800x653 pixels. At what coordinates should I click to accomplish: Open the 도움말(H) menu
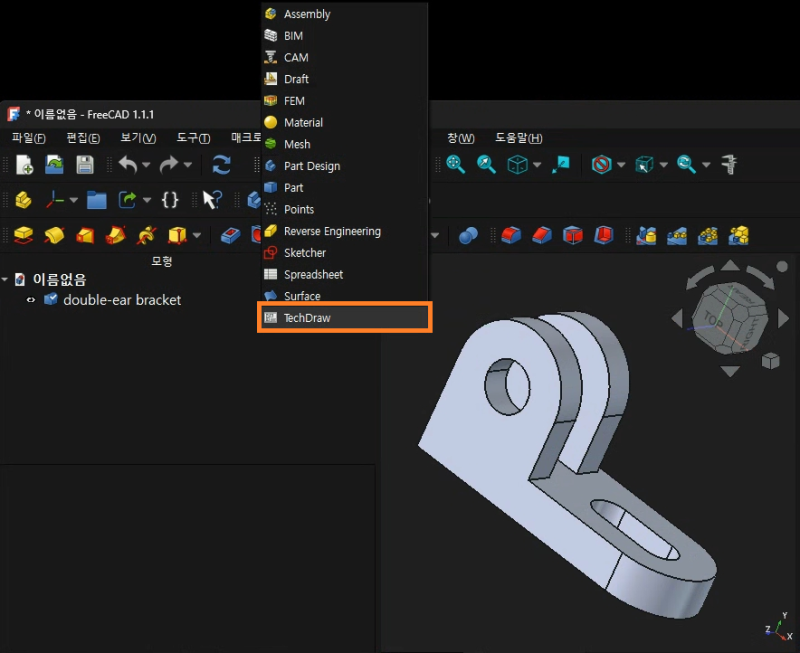point(519,138)
